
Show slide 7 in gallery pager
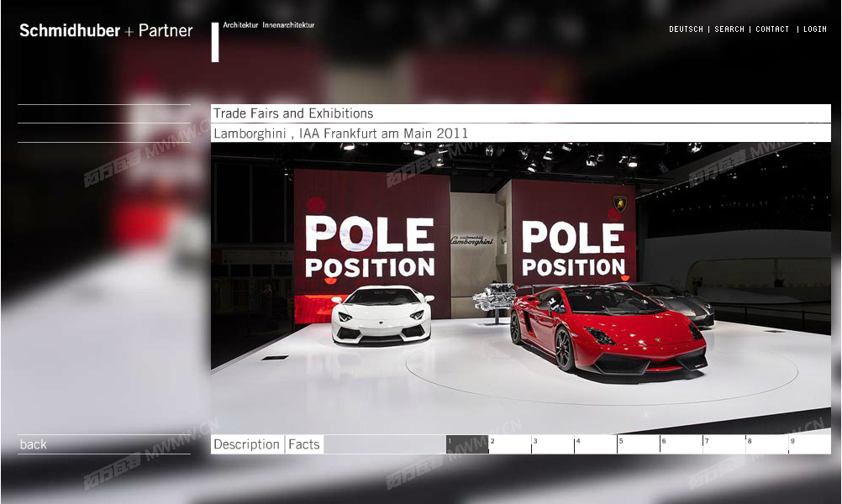click(724, 444)
